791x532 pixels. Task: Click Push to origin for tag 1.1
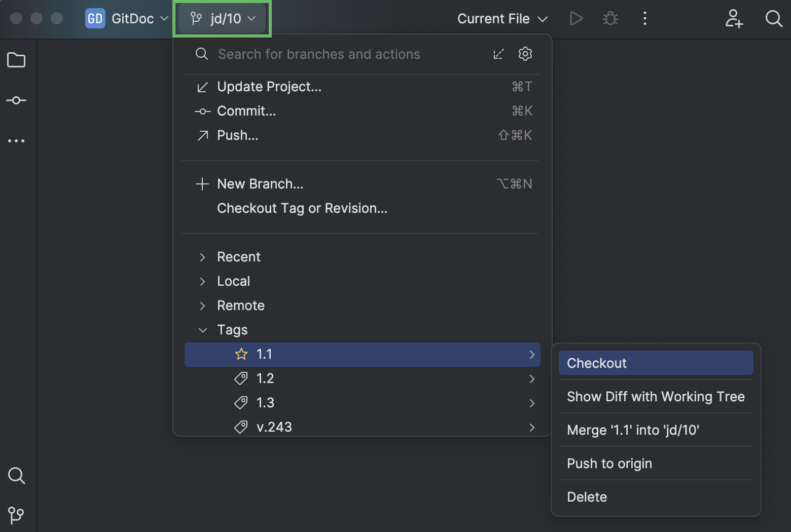click(x=609, y=463)
